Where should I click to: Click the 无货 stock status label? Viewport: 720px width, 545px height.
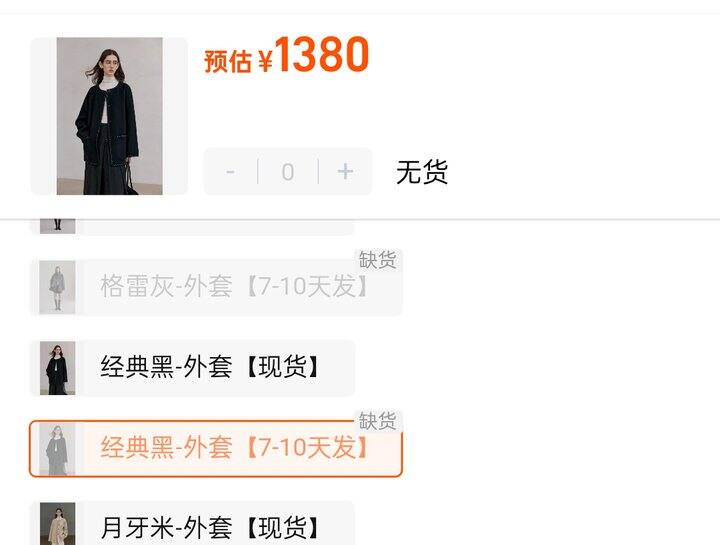coord(422,172)
